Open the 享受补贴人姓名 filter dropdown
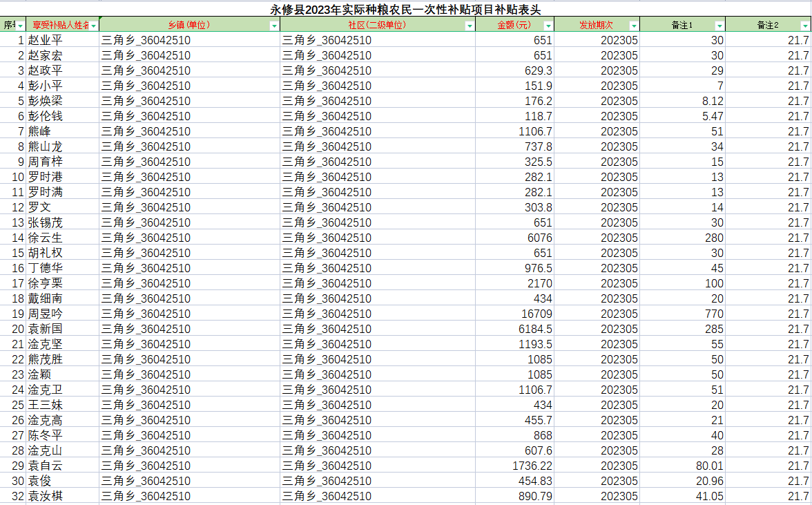The width and height of the screenshot is (812, 505). point(94,26)
